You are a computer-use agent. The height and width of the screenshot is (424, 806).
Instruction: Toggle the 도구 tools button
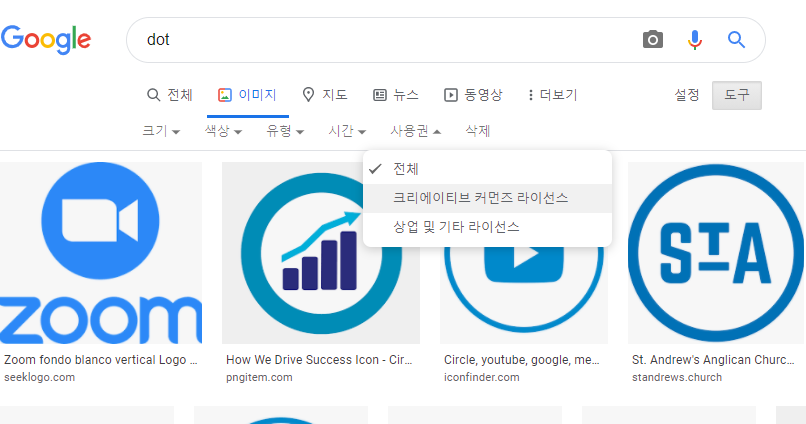[x=737, y=95]
